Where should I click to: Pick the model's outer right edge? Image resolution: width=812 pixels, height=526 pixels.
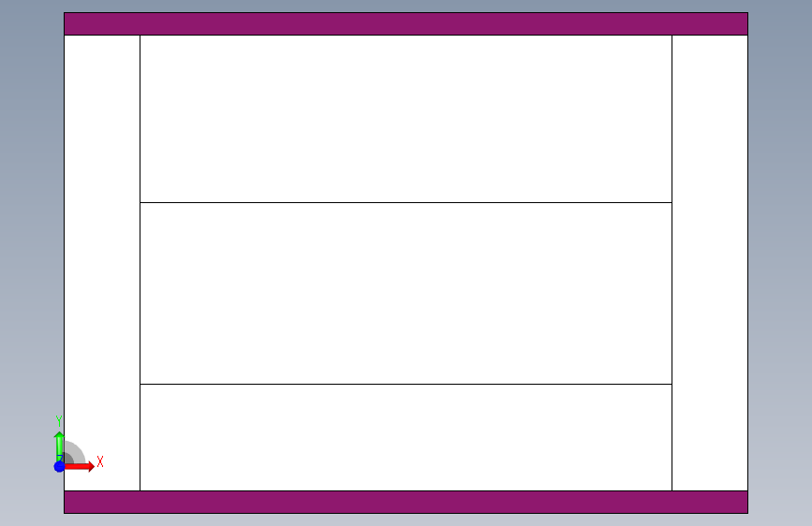pos(747,263)
